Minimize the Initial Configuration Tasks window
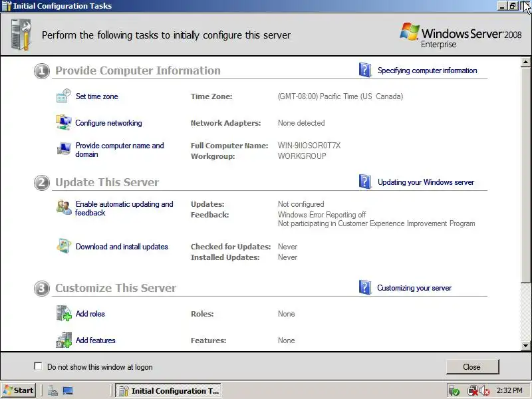Viewport: 532px width, 399px height. [502, 6]
